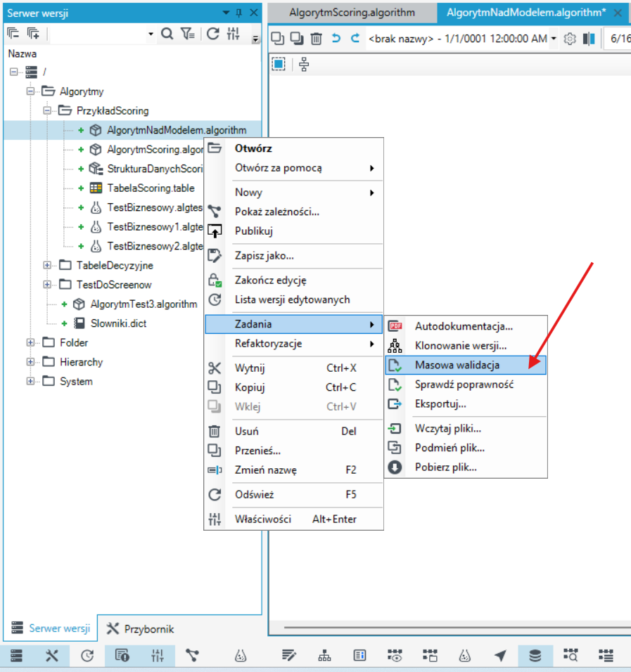
Task: Collapse the PrzykładScoring folder node
Action: tap(46, 110)
